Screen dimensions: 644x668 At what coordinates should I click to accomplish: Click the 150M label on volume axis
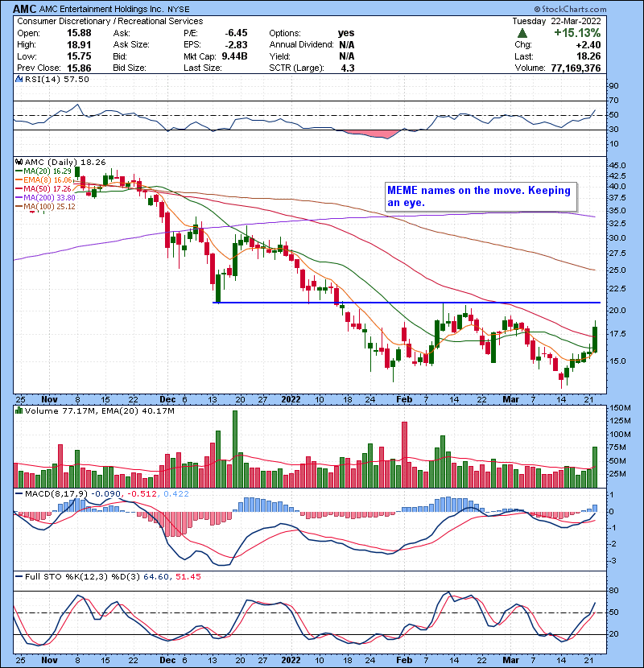tap(620, 408)
